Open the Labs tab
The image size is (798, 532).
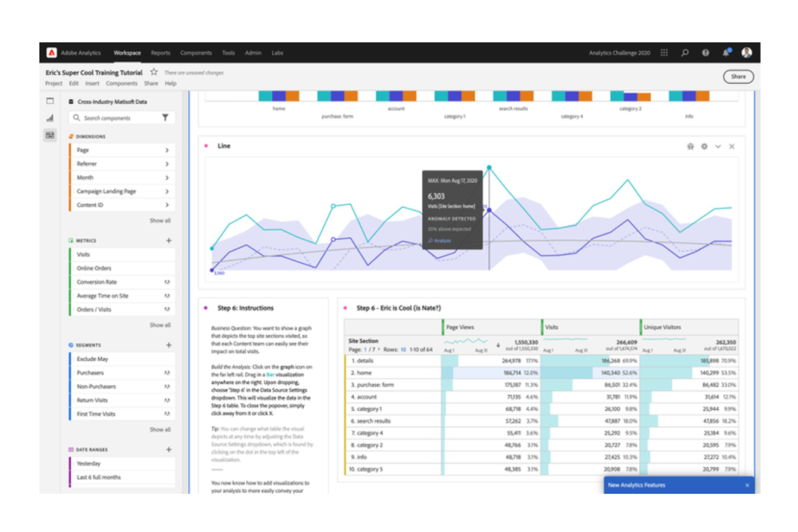(277, 53)
